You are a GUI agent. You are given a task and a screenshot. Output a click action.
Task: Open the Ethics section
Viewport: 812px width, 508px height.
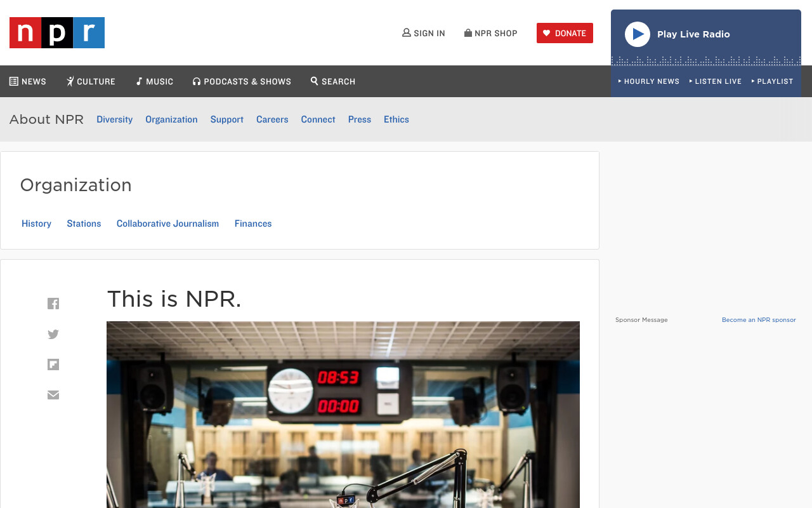[x=396, y=119]
